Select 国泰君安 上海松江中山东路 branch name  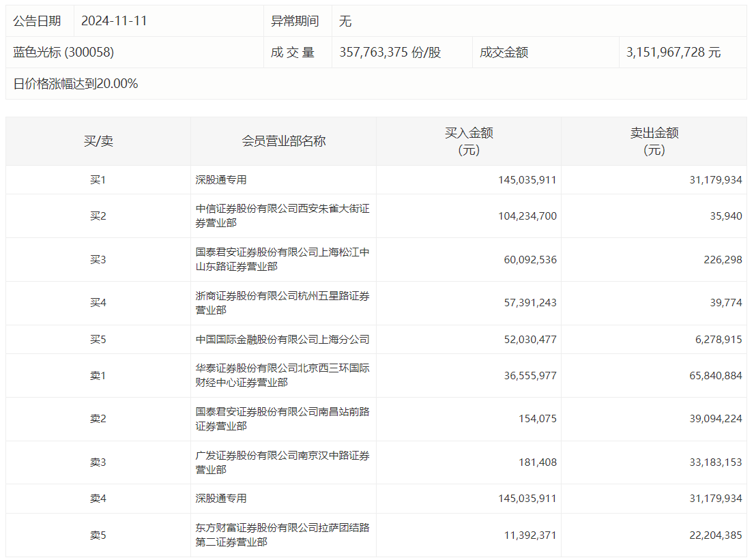[282, 259]
